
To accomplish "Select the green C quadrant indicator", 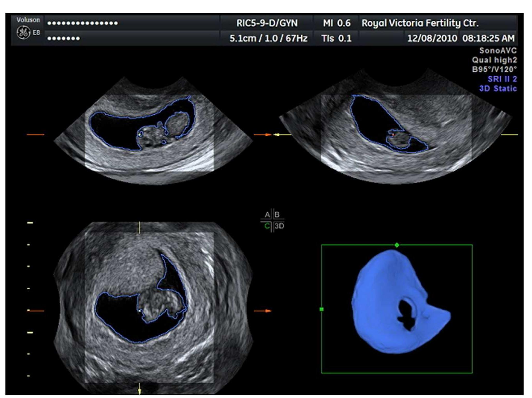I will click(267, 226).
